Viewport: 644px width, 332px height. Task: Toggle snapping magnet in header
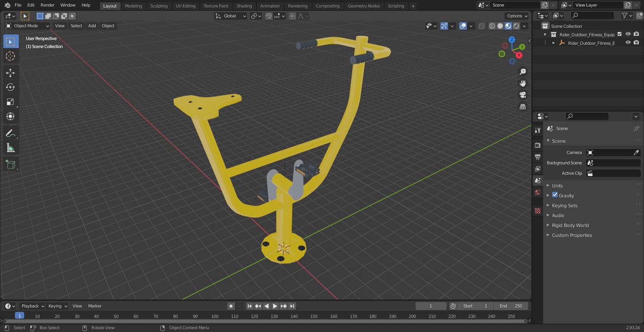click(x=269, y=16)
